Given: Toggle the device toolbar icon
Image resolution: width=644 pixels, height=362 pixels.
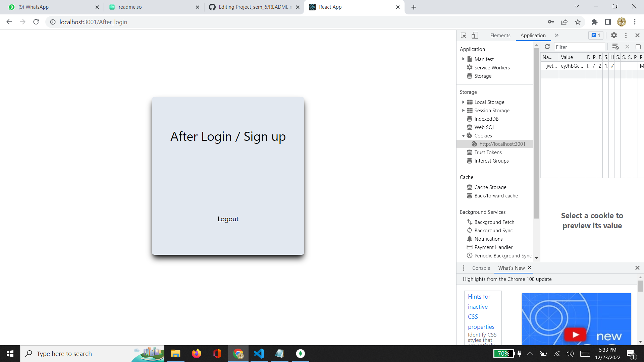Looking at the screenshot, I should (x=475, y=35).
